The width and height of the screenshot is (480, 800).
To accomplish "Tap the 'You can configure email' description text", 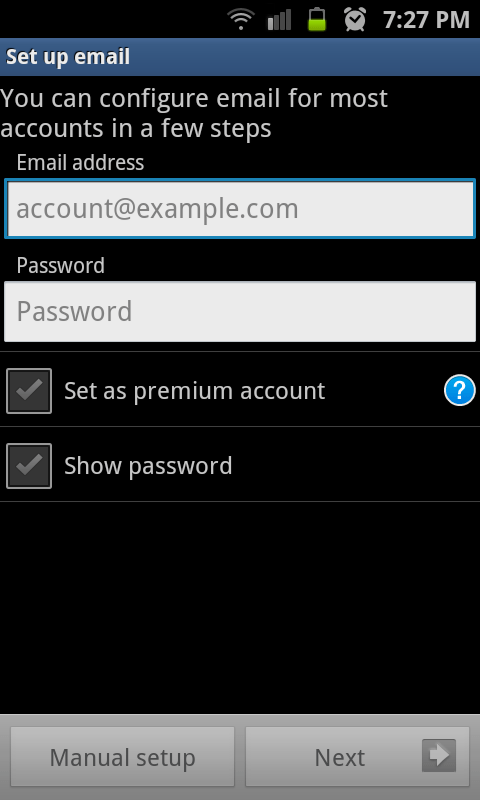I will pyautogui.click(x=194, y=113).
